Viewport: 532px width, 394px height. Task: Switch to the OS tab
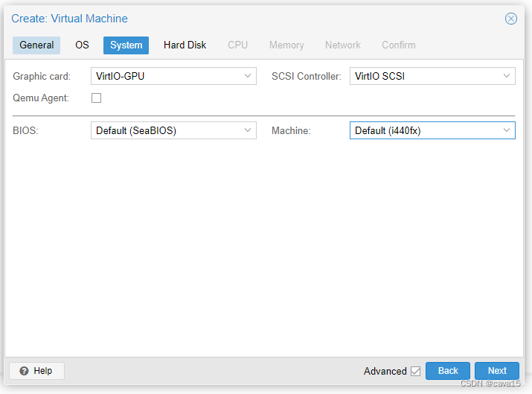click(82, 45)
